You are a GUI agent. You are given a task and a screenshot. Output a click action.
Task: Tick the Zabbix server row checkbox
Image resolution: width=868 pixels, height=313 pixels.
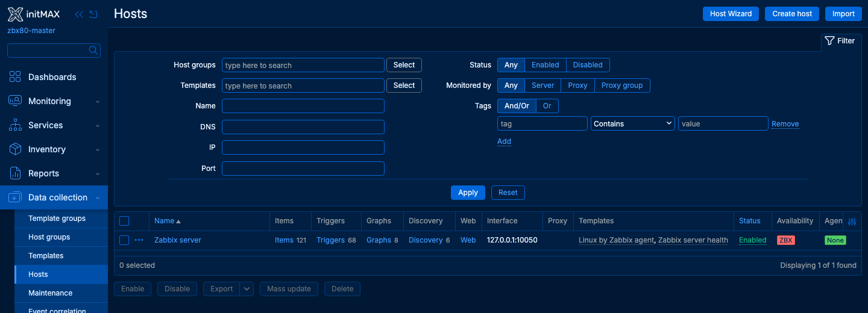click(x=124, y=240)
